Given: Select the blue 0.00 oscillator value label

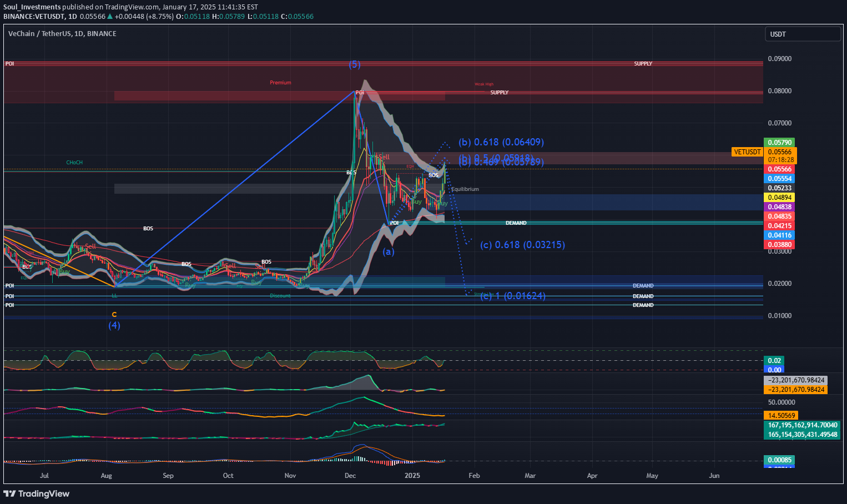Looking at the screenshot, I should [774, 370].
